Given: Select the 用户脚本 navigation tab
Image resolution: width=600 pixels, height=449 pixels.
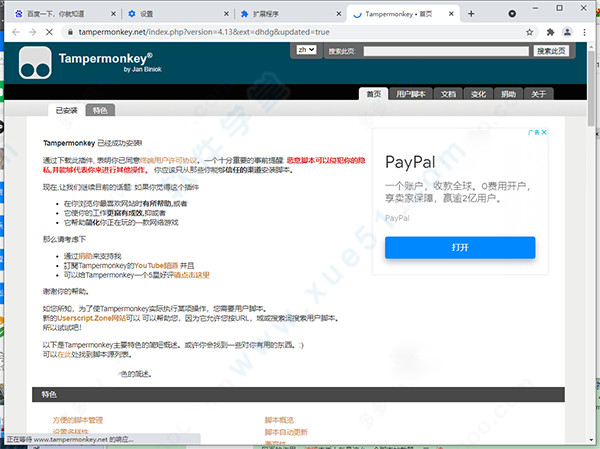Looking at the screenshot, I should click(411, 94).
